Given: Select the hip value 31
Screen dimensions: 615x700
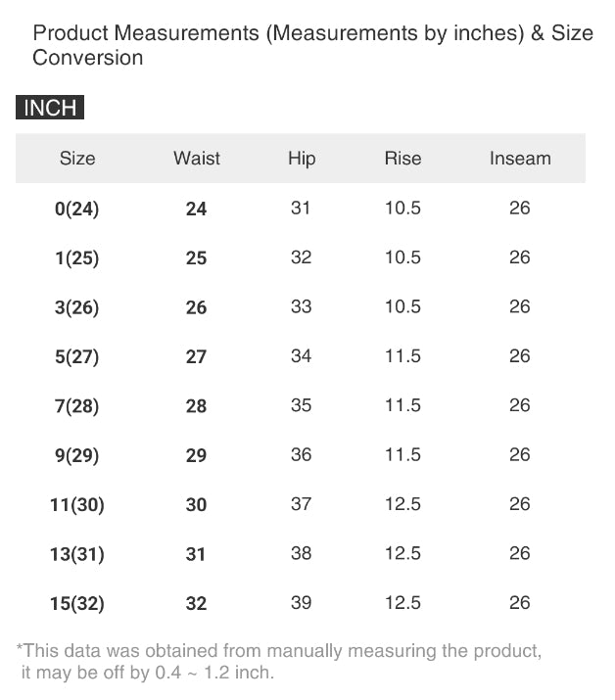Looking at the screenshot, I should 302,208.
